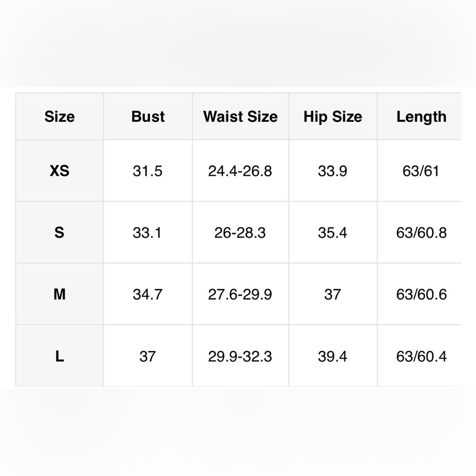The height and width of the screenshot is (476, 476).
Task: Click the L hip value 39.4
Action: [x=332, y=357]
